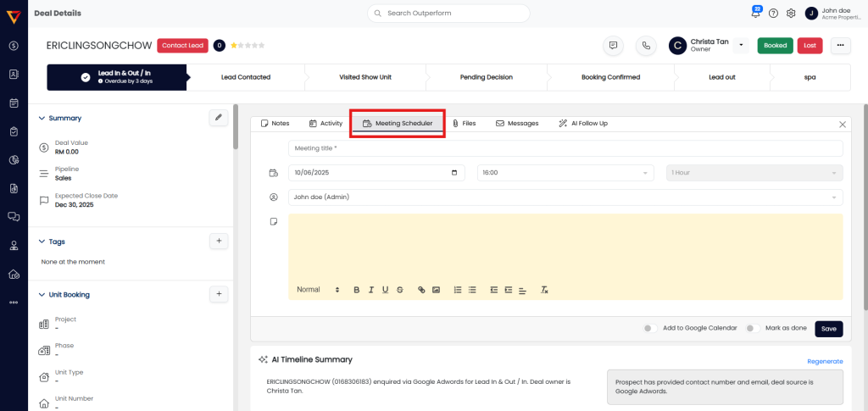This screenshot has width=868, height=411.
Task: Collapse the Tags section
Action: pyautogui.click(x=42, y=242)
